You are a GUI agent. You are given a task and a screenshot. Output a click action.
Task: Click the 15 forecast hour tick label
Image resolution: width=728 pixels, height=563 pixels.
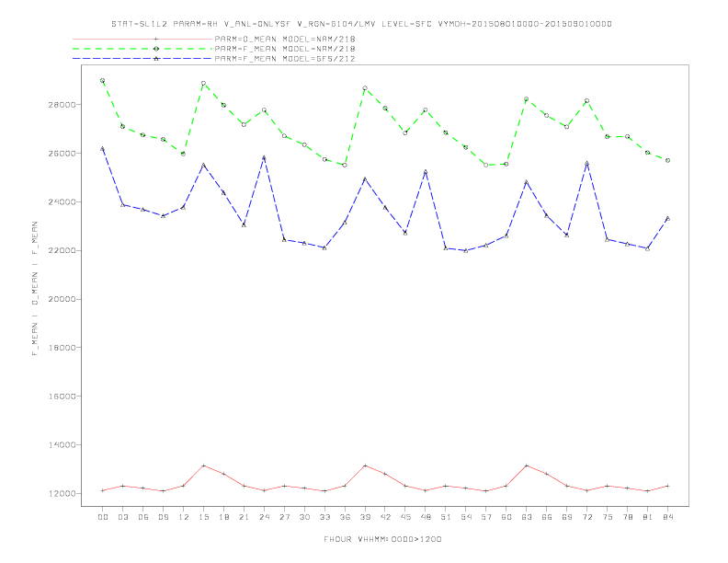(x=203, y=517)
